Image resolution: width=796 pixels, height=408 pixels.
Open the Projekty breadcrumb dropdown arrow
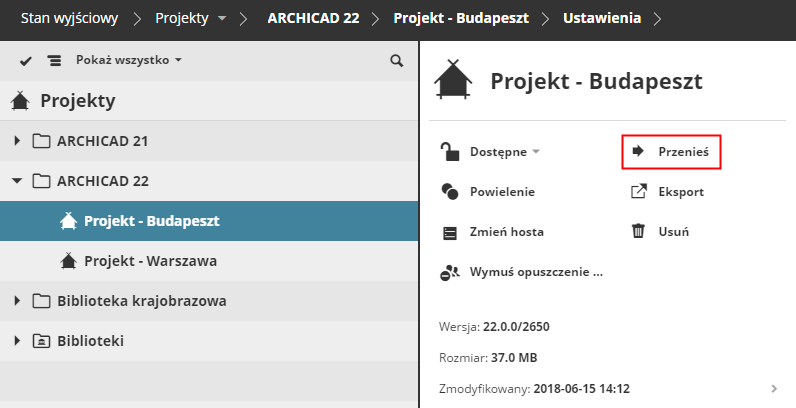click(222, 19)
